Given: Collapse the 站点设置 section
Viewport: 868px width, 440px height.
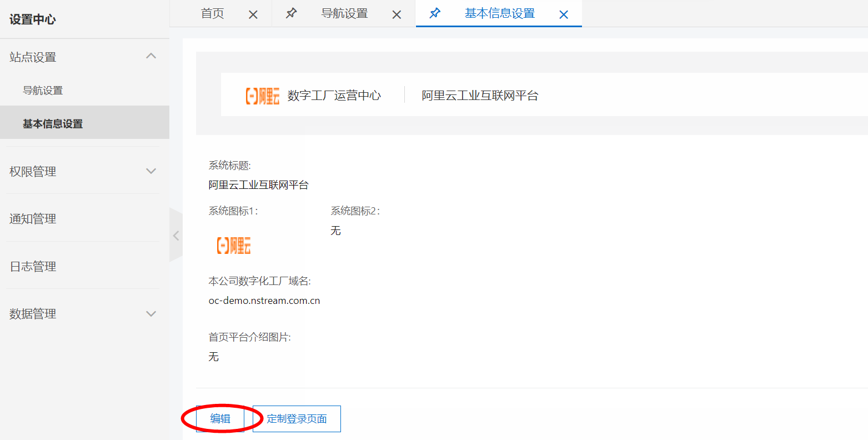Looking at the screenshot, I should tap(150, 56).
